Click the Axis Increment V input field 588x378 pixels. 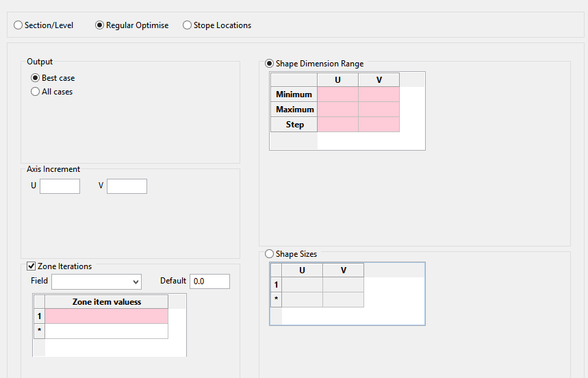click(x=127, y=186)
